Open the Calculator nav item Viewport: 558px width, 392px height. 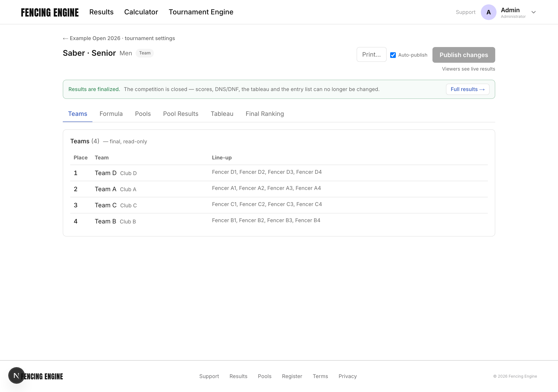pos(141,12)
